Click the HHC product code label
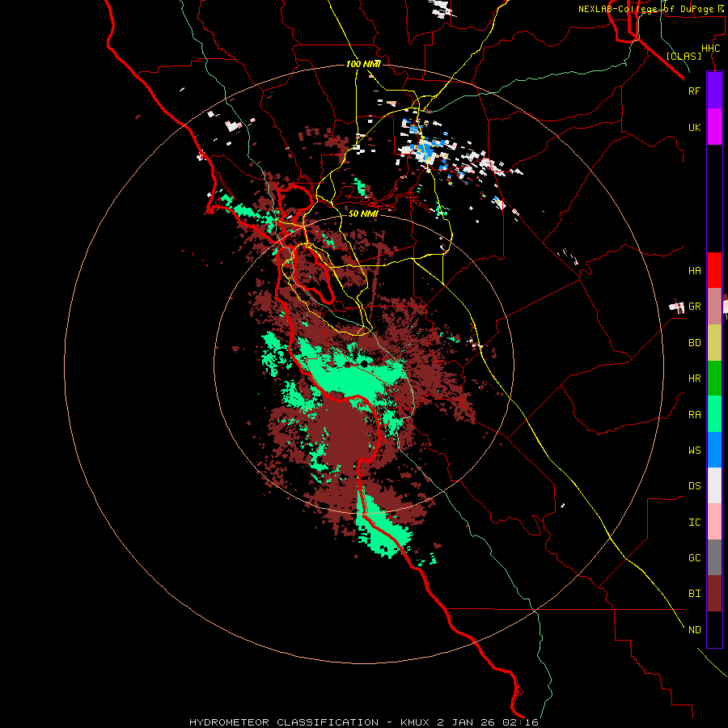The height and width of the screenshot is (728, 728). [x=711, y=49]
